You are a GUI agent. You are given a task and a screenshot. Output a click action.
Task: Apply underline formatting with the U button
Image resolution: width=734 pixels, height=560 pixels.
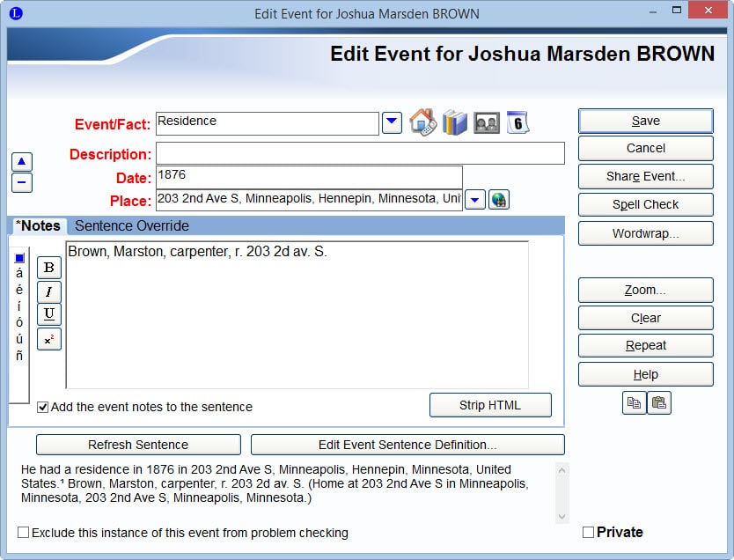(48, 314)
